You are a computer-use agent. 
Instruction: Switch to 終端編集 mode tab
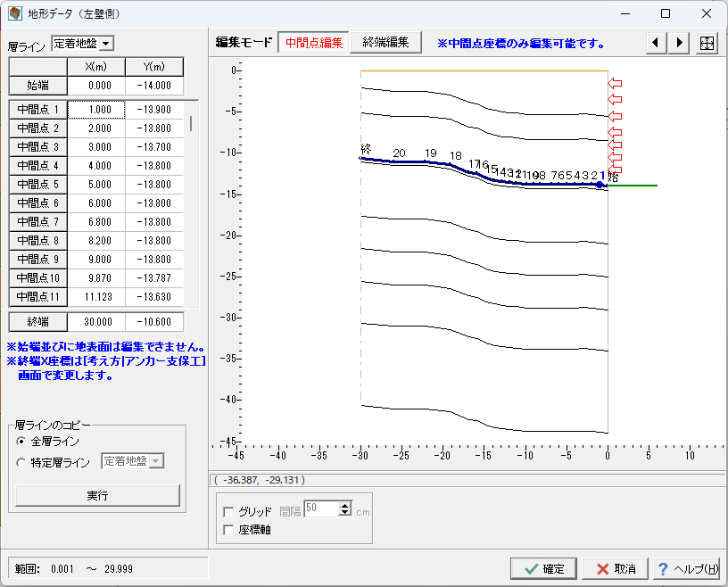pyautogui.click(x=385, y=42)
